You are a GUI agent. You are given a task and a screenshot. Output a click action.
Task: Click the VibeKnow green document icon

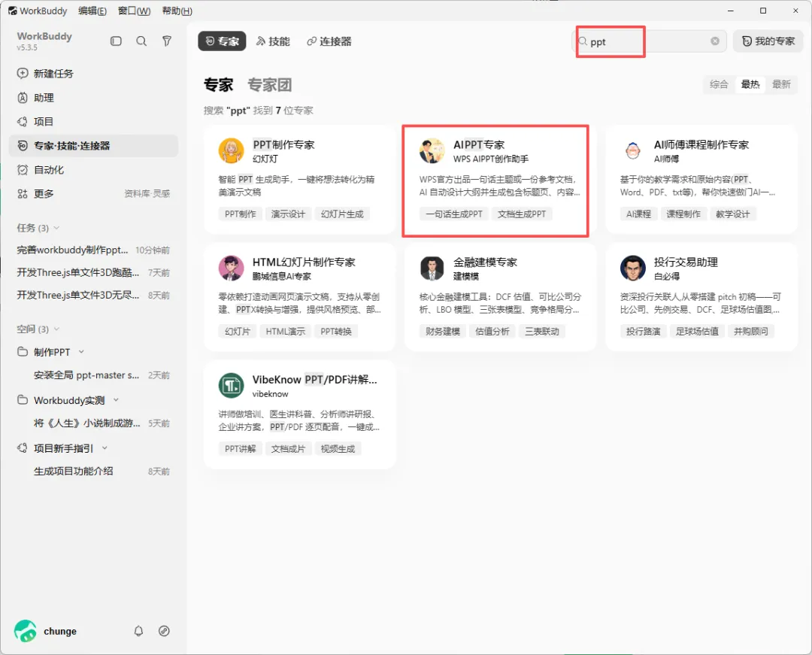(x=231, y=385)
